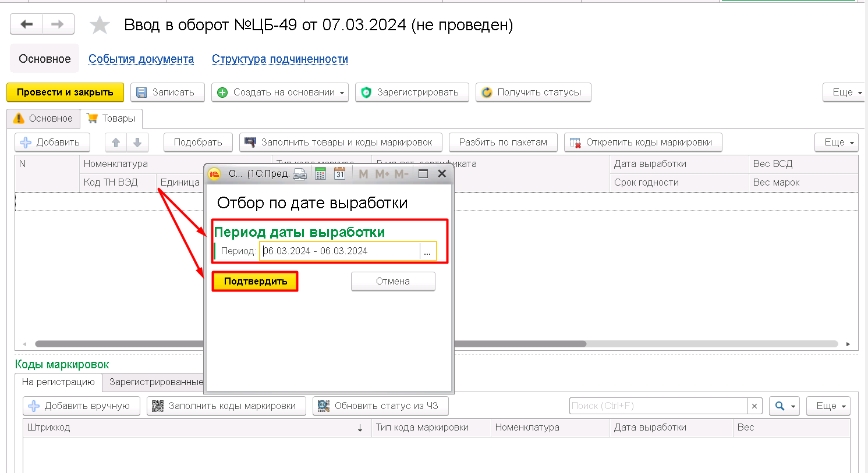This screenshot has width=868, height=473.
Task: Open calculator icon in dialog title bar
Action: [x=320, y=173]
